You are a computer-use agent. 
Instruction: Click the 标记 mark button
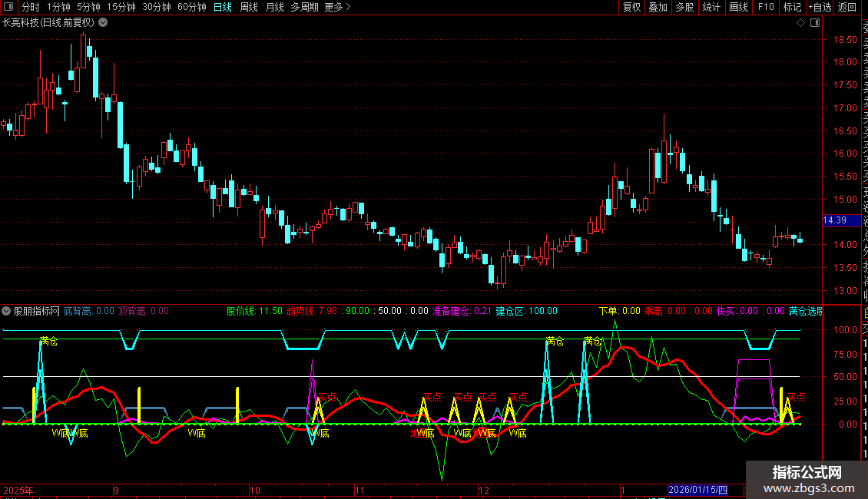(x=792, y=7)
